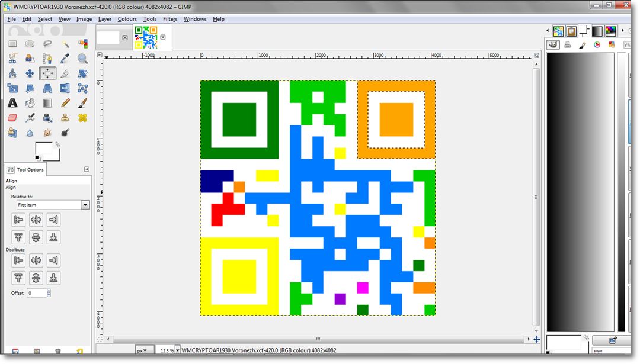Choose the Paths tool
Viewport: 640px width, 364px height.
pos(47,59)
